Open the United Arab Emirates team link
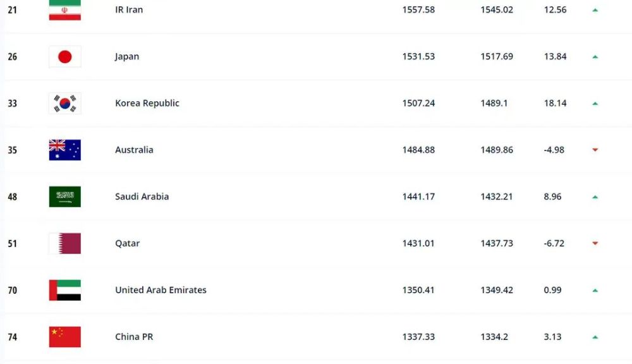This screenshot has height=364, width=632. click(x=161, y=290)
